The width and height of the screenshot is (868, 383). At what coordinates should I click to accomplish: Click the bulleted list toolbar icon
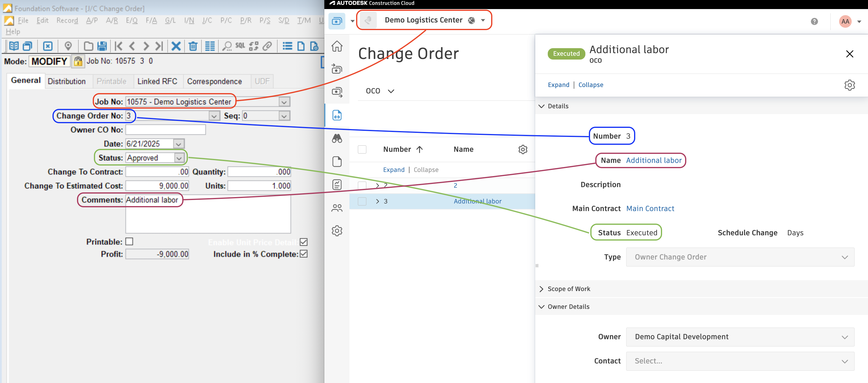[287, 46]
